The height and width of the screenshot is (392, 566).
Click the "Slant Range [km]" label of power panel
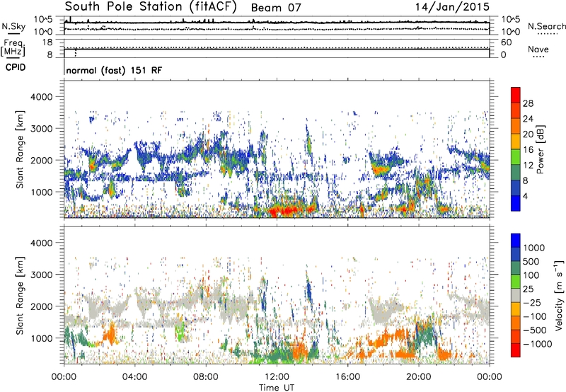(20, 149)
